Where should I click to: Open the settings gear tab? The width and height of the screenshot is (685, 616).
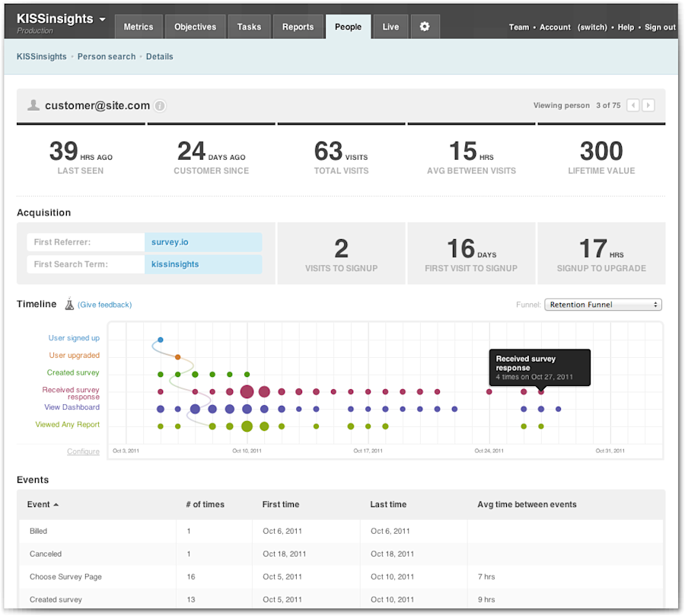[424, 27]
